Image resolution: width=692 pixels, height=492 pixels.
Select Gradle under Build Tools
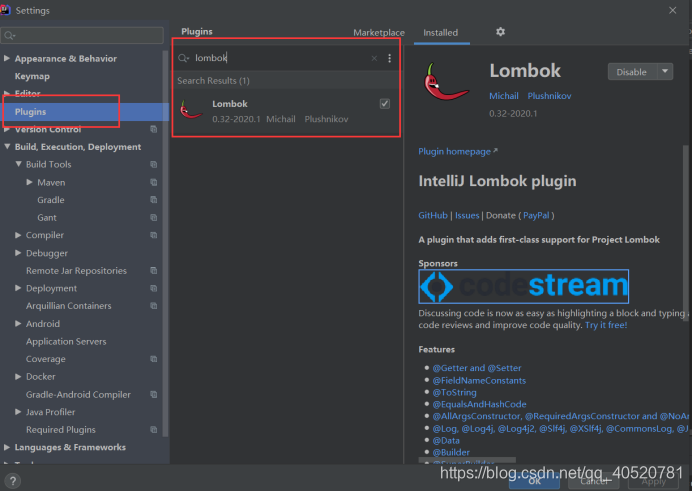(51, 200)
